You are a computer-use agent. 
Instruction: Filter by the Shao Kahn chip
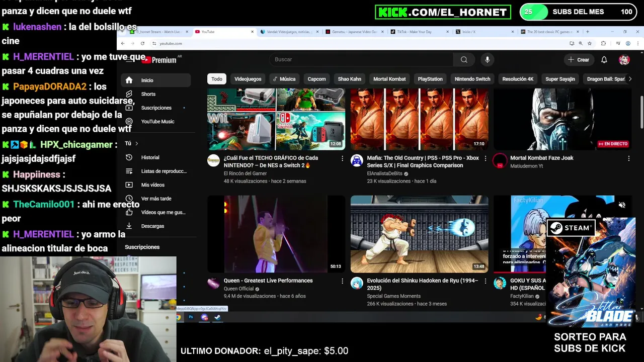(350, 79)
